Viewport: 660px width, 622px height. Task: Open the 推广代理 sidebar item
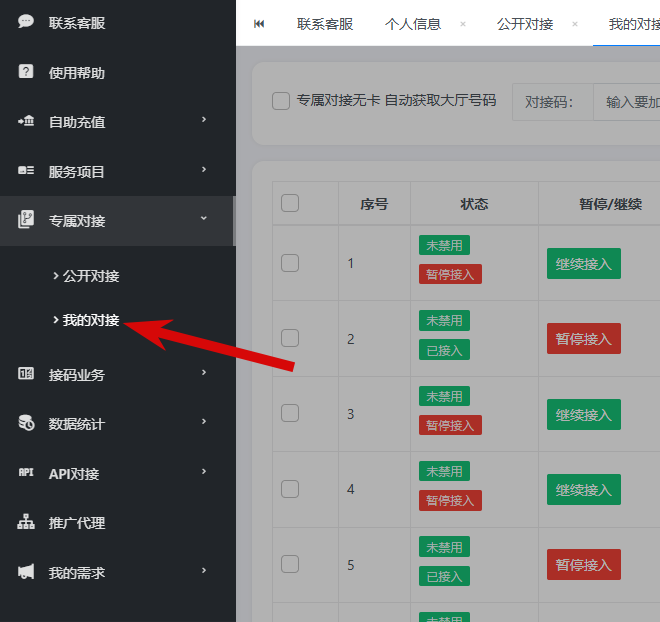click(x=117, y=523)
